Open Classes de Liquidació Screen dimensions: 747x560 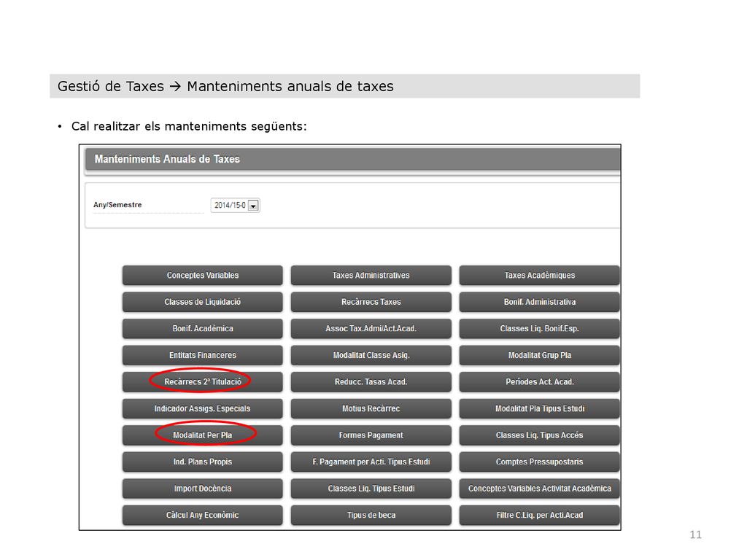point(203,302)
